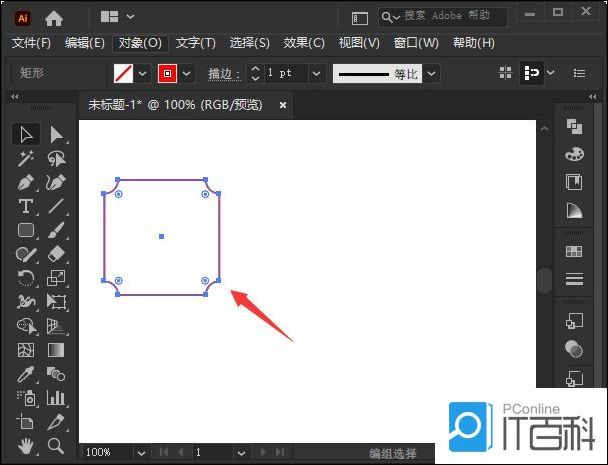Select the Type tool

(x=26, y=206)
